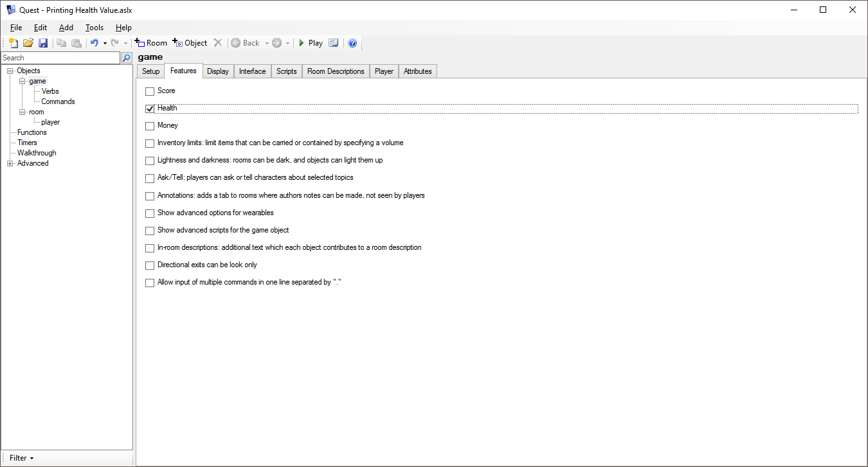Check Show advanced scripts for game object
This screenshot has width=868, height=467.
[150, 231]
